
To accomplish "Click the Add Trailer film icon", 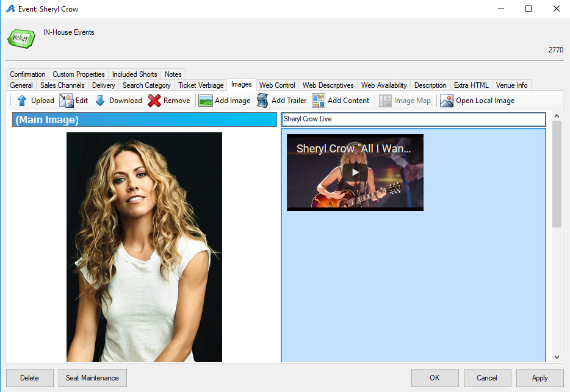I will 262,101.
